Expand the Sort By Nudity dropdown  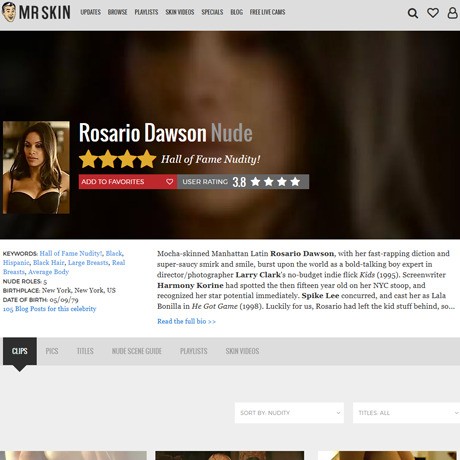(289, 413)
